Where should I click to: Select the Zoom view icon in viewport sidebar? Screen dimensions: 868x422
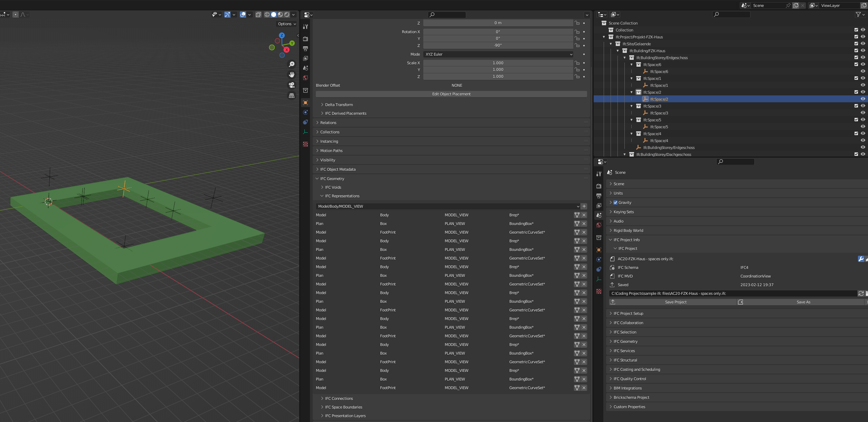(292, 64)
